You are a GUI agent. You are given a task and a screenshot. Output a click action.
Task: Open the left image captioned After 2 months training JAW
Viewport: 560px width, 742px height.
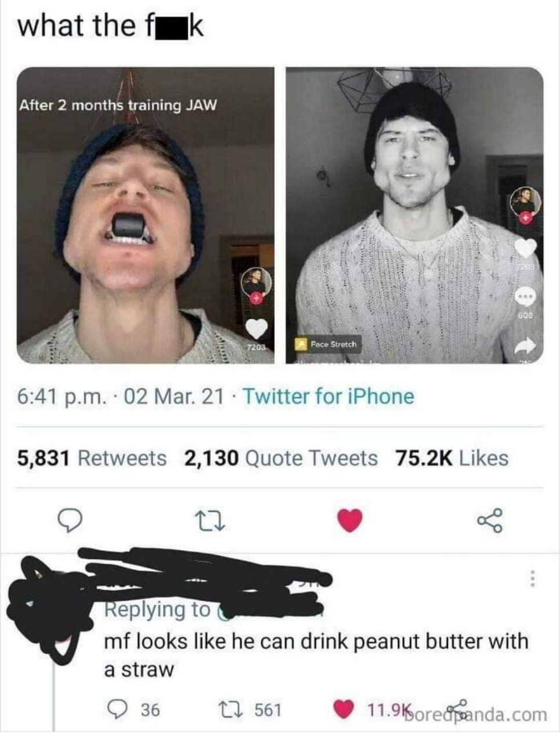(146, 215)
